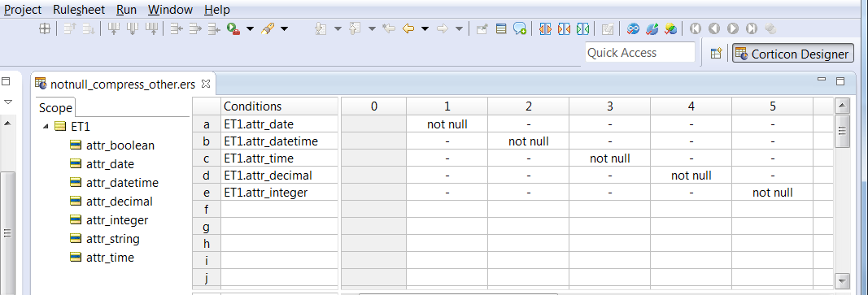Open the dropdown beside the run icon
This screenshot has width=868, height=295.
[251, 28]
